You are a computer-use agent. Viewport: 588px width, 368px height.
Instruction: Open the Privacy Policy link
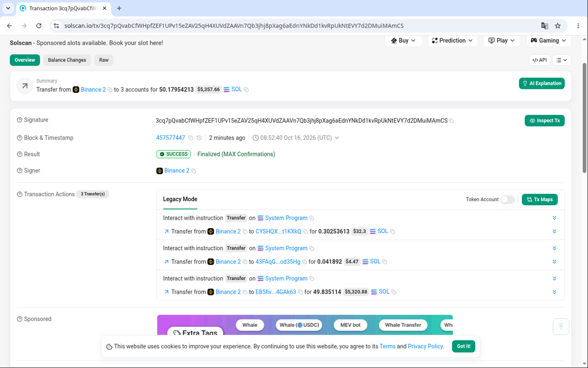pos(425,346)
